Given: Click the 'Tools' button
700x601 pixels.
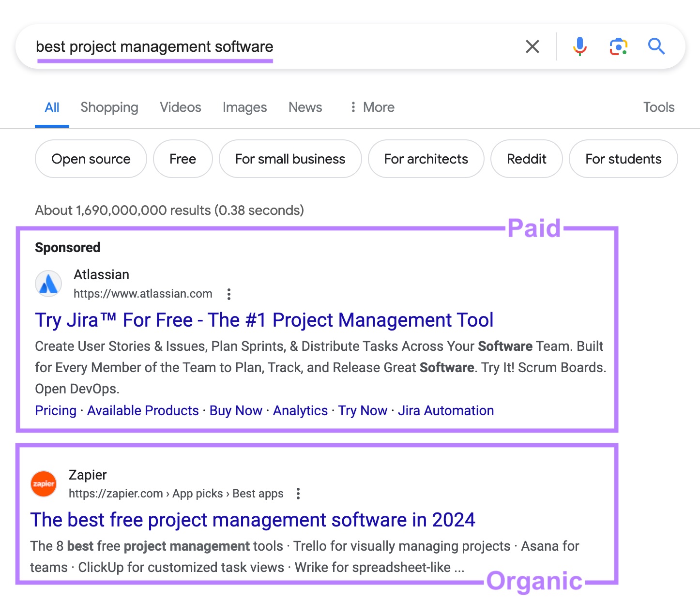Looking at the screenshot, I should click(x=658, y=107).
